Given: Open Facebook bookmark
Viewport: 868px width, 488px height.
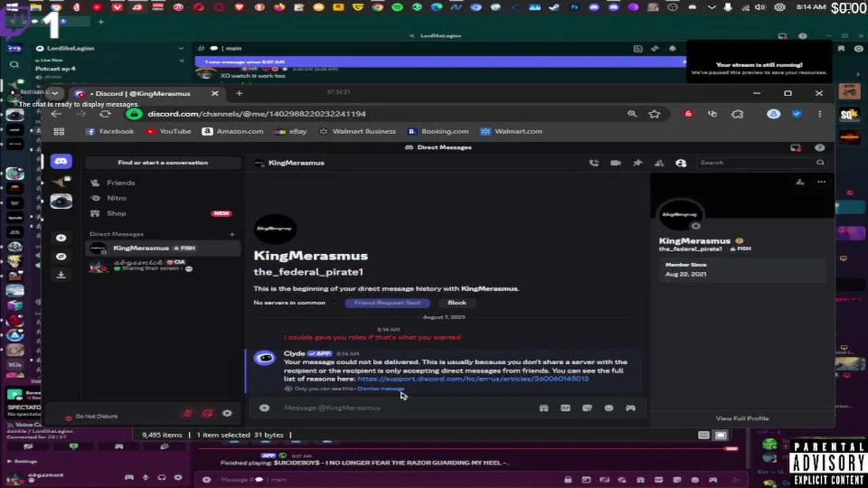Looking at the screenshot, I should 110,131.
